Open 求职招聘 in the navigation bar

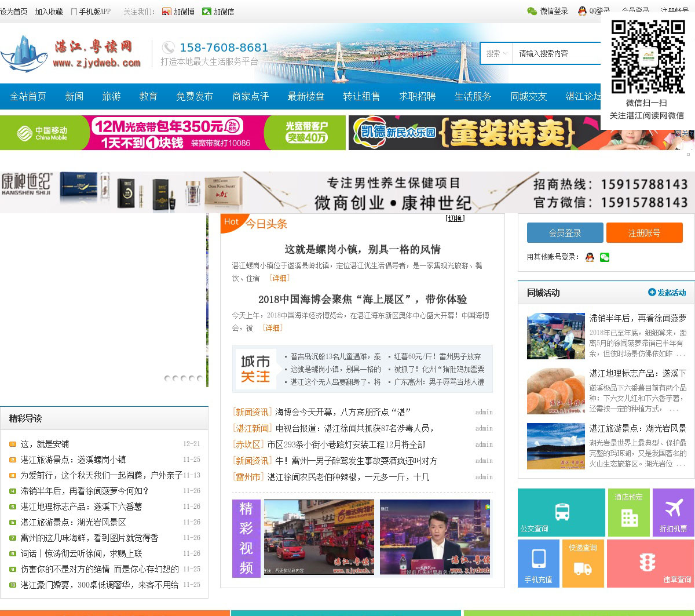417,96
